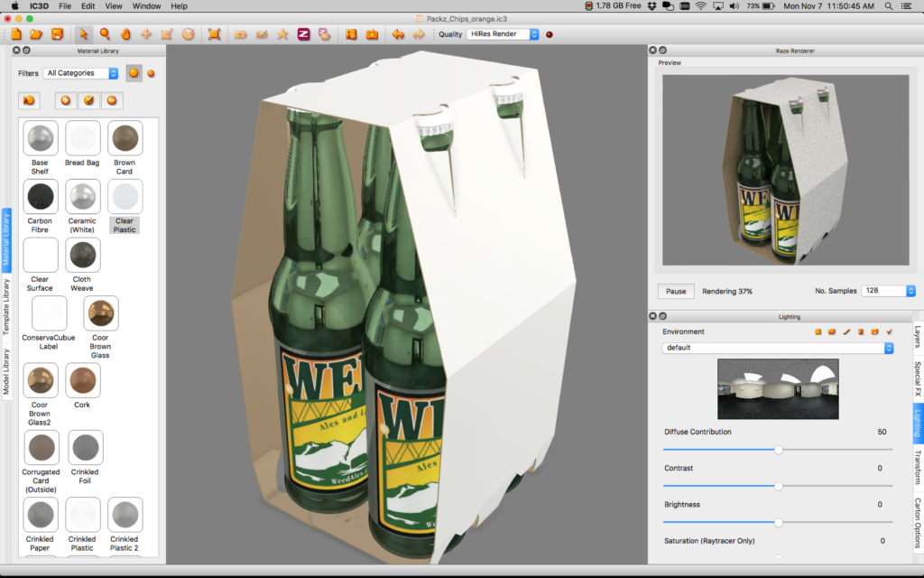Viewport: 924px width, 578px height.
Task: Select the Cork material
Action: 82,381
